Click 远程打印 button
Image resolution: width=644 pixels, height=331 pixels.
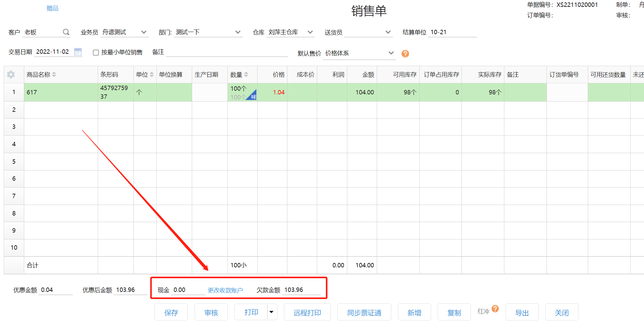[x=307, y=312]
